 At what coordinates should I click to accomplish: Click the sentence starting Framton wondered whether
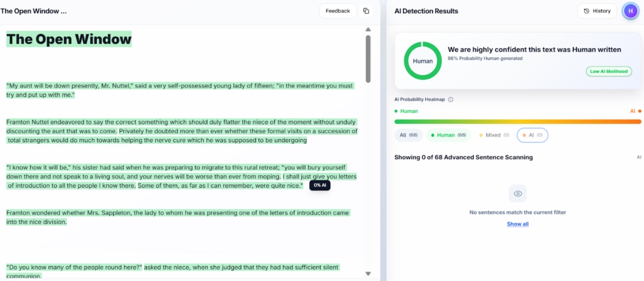(178, 218)
